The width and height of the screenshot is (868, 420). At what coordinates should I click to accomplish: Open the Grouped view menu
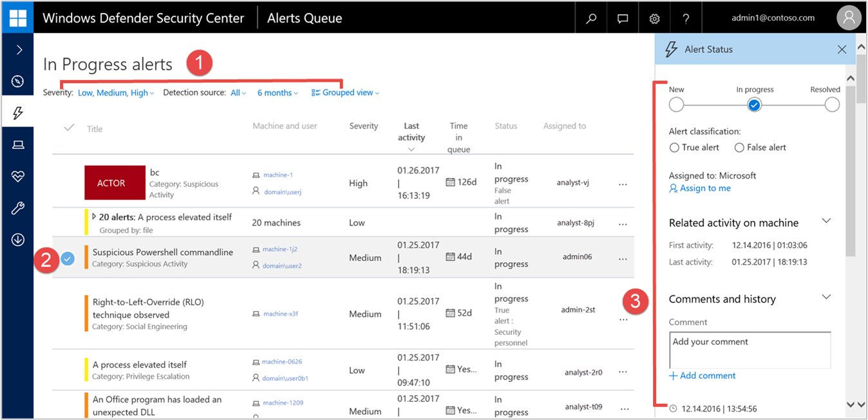pyautogui.click(x=345, y=93)
